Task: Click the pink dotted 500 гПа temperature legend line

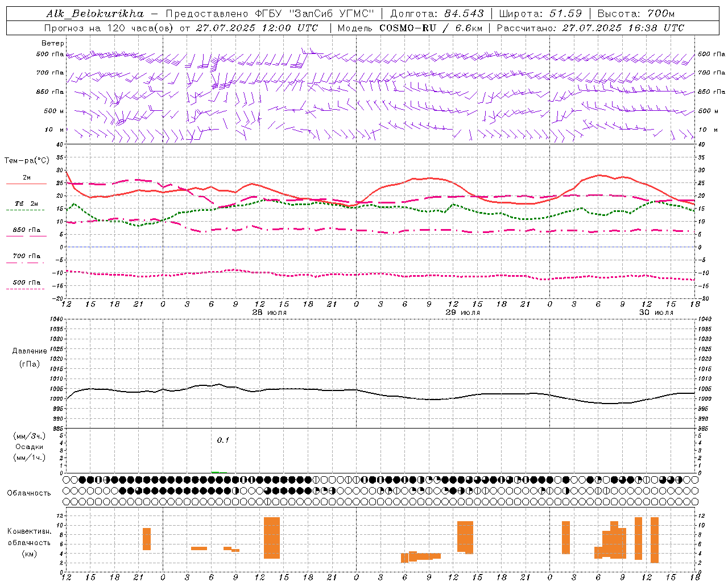Action: pos(25,289)
